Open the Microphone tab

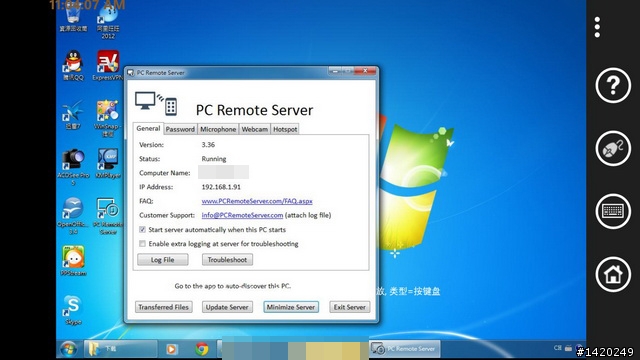[x=218, y=129]
